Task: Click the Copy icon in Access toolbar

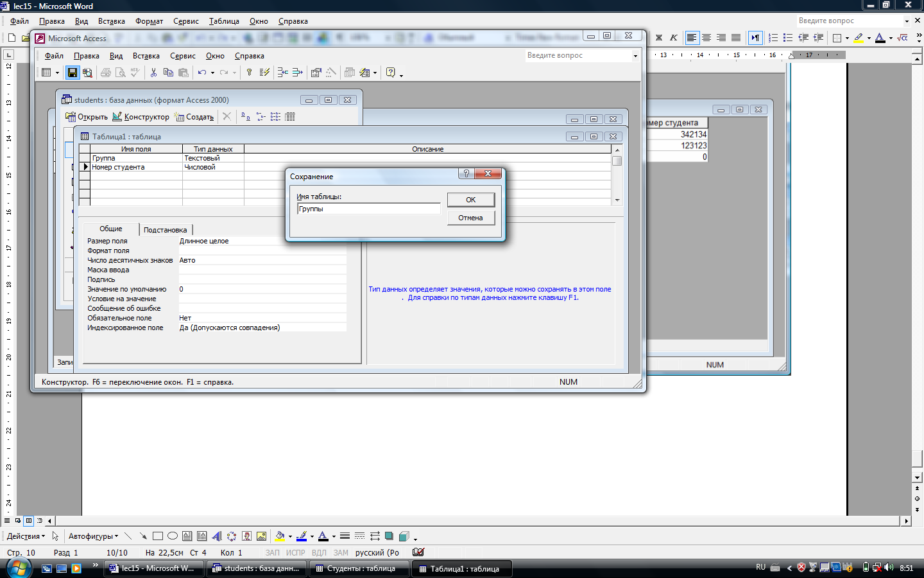Action: tap(168, 73)
